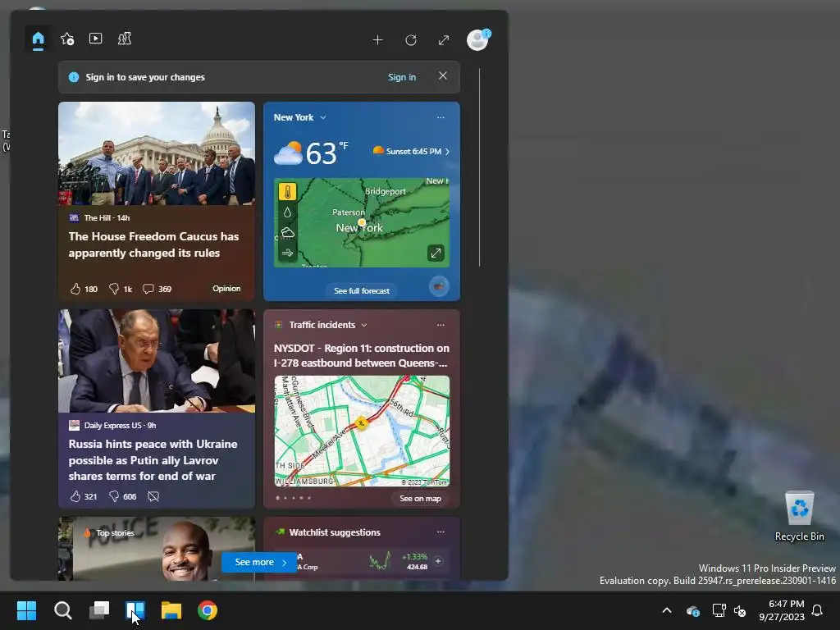Click the Sign in link
840x630 pixels.
point(402,77)
